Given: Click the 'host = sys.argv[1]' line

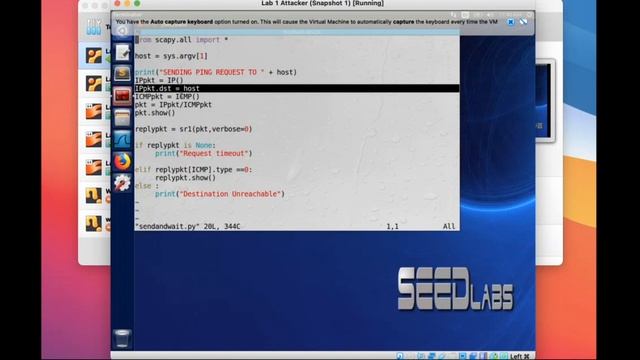Looking at the screenshot, I should tap(171, 56).
